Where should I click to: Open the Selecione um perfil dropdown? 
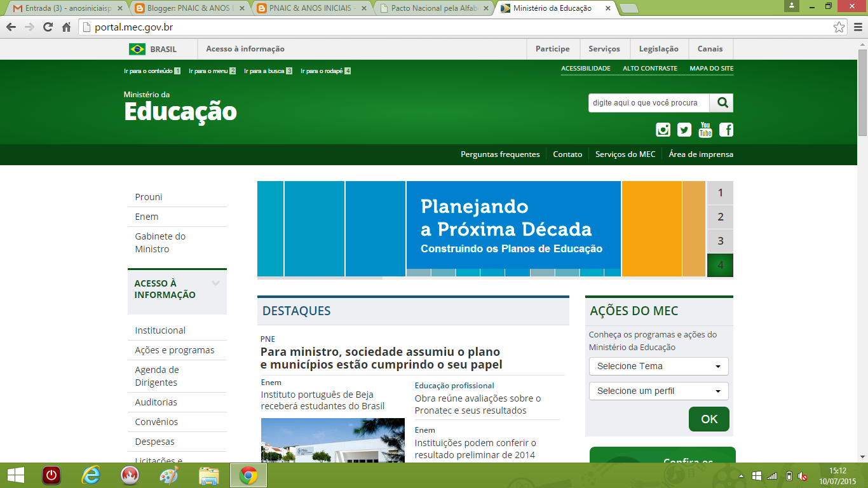659,391
